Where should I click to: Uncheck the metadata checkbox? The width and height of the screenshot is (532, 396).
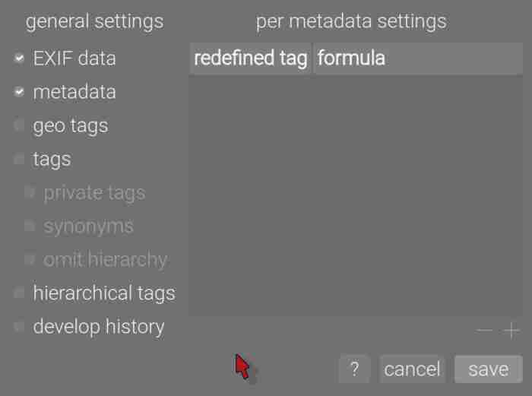pos(20,92)
